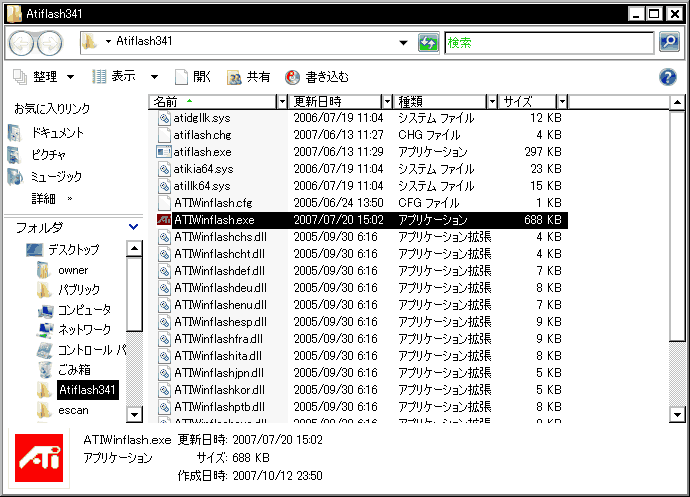Viewport: 690px width, 497px height.
Task: Click the ATIWinflash.cfg file icon
Action: (164, 203)
